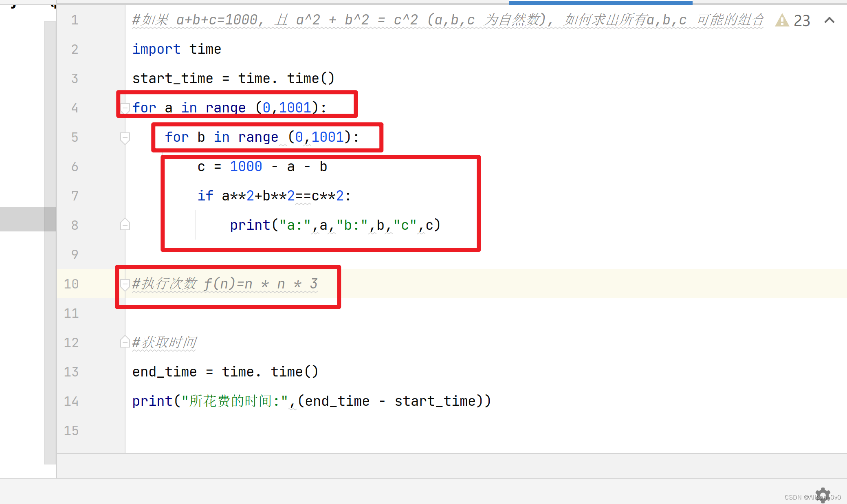847x504 pixels.
Task: Click the 'if a**2+b**2==c**2:' line
Action: click(274, 196)
